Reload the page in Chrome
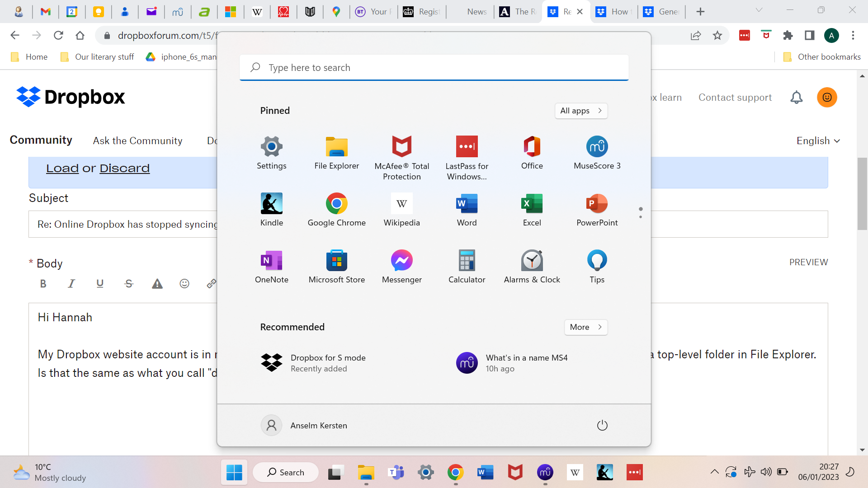This screenshot has height=488, width=868. [x=58, y=35]
